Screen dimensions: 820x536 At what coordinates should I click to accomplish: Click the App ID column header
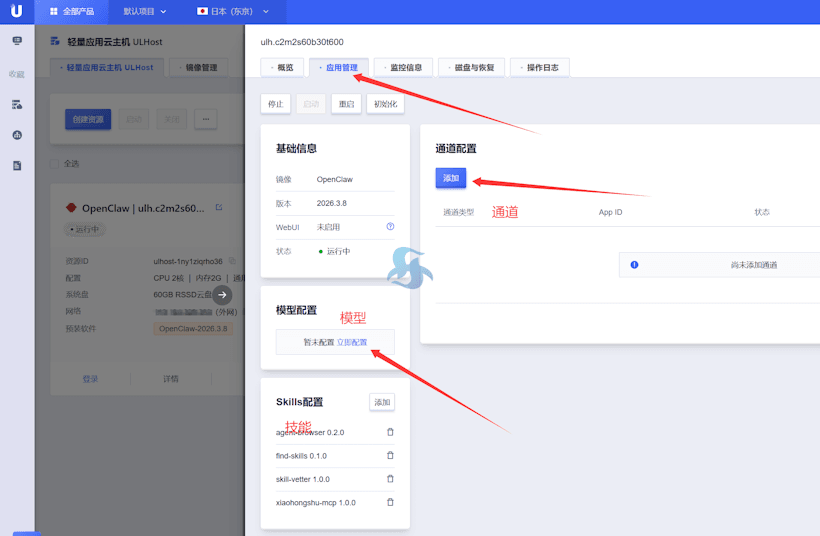(610, 212)
